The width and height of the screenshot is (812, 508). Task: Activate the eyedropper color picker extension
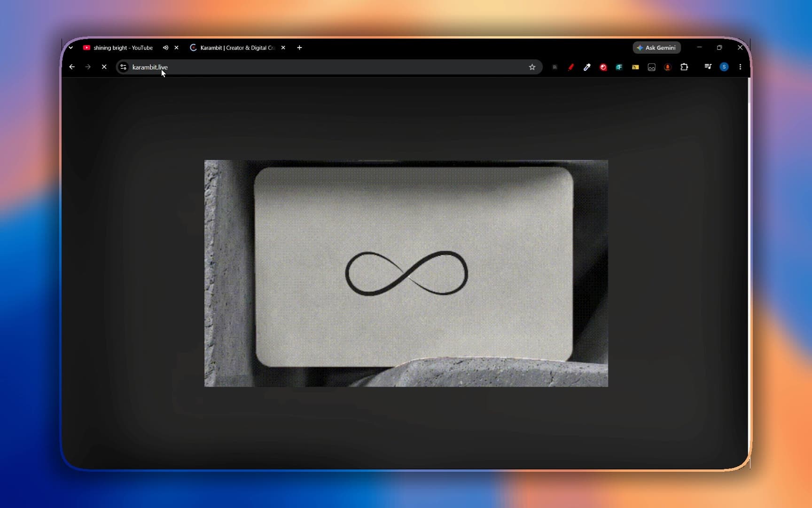tap(587, 67)
